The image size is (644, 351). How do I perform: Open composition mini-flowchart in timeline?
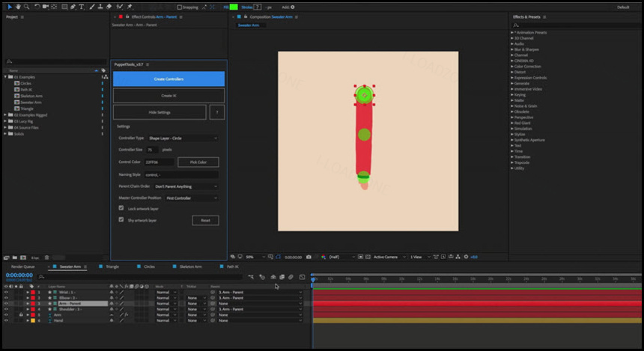point(251,277)
